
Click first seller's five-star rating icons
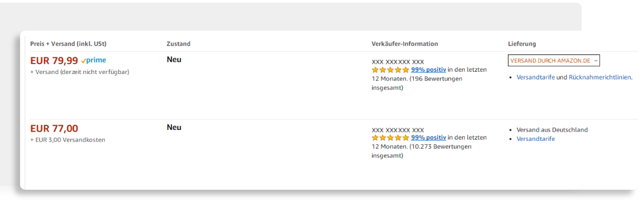tap(390, 70)
